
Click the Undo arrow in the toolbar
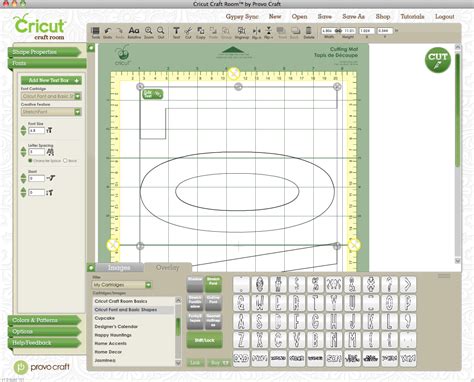pos(107,32)
